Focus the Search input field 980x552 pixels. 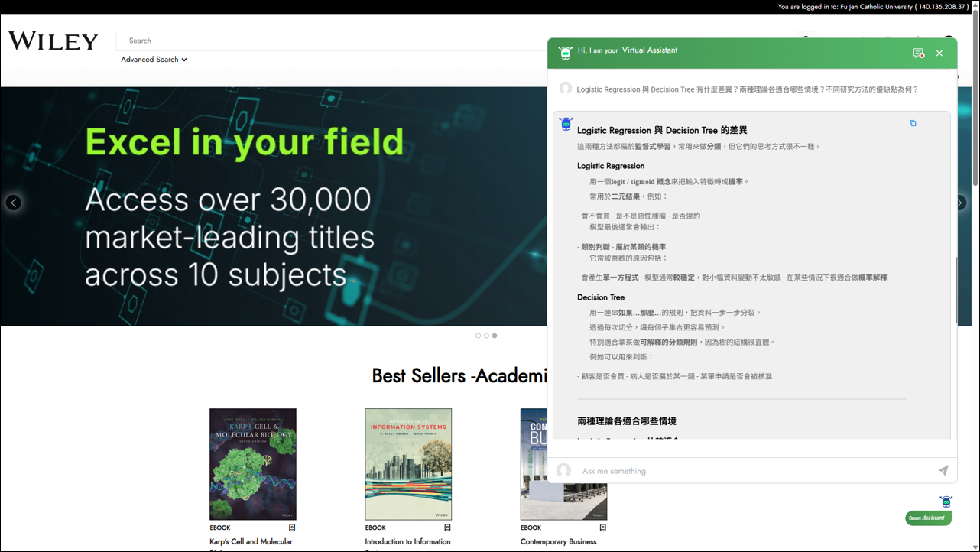[x=456, y=41]
